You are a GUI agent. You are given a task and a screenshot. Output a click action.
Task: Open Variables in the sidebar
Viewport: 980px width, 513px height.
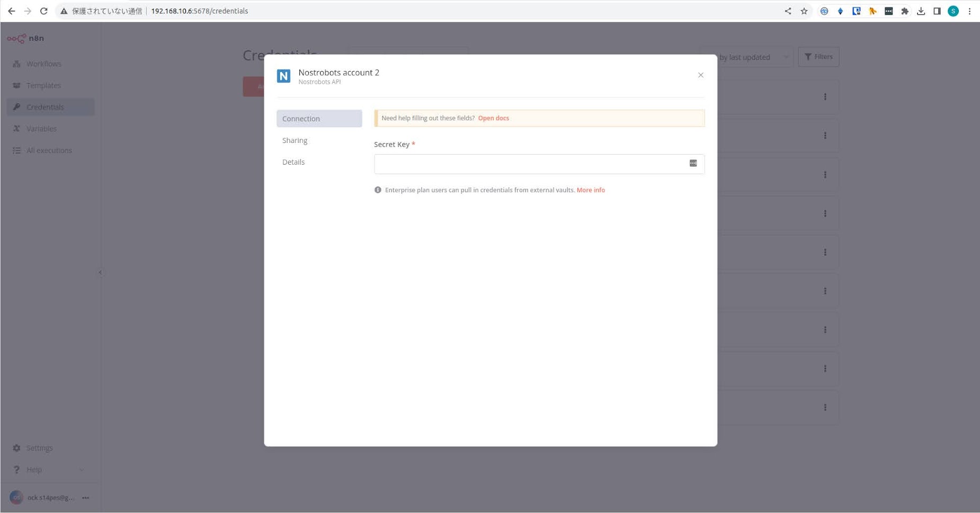click(51, 129)
